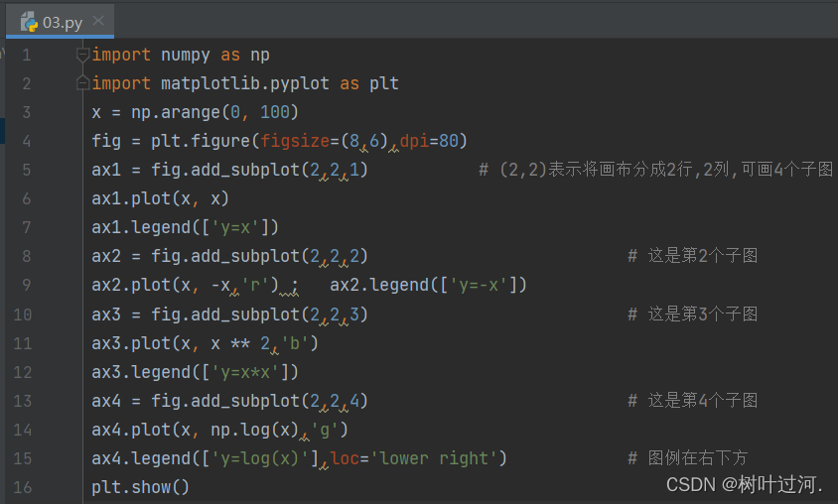Click the fold end marker on line 2

click(x=82, y=82)
